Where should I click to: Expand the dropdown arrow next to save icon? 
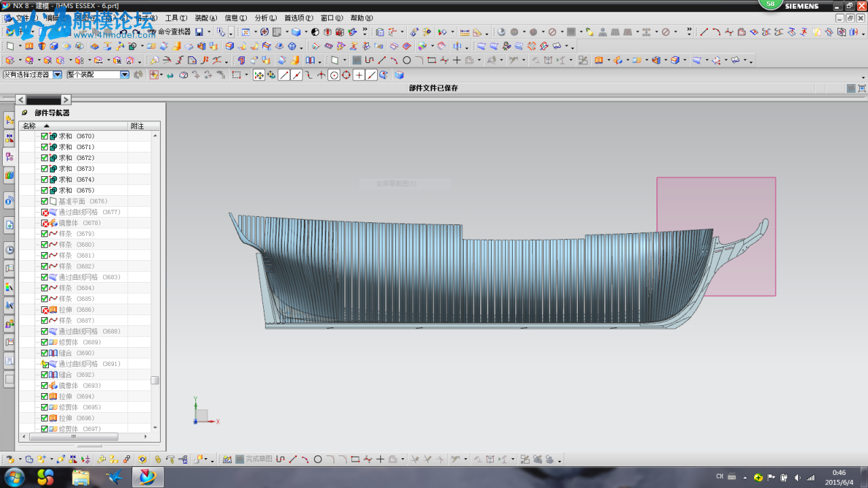tap(209, 32)
